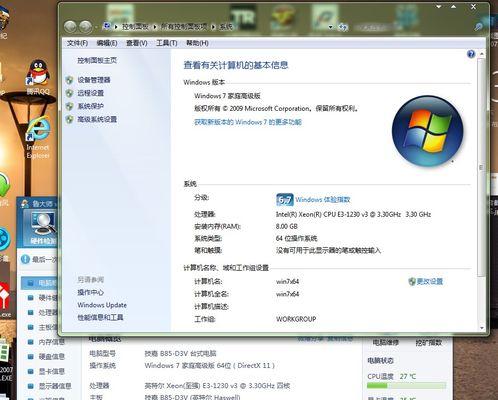Open the 高级系统设置 link
498x400 pixels.
(97, 119)
